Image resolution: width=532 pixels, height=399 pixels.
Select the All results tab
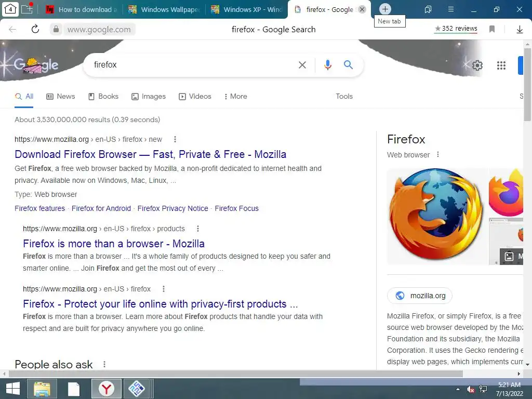pos(24,96)
